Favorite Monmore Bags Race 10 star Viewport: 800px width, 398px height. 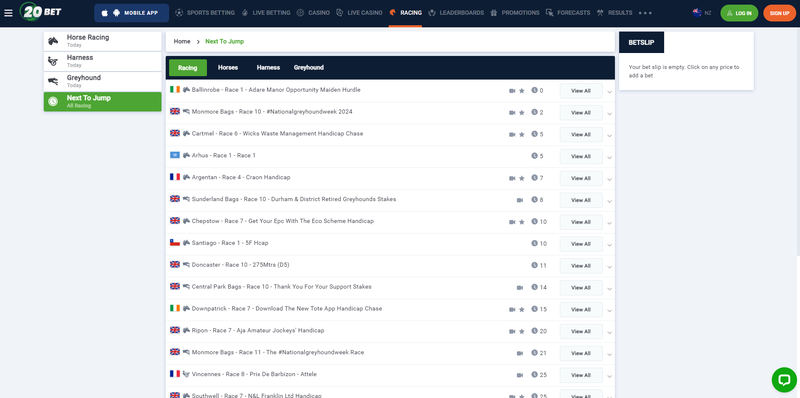[x=521, y=113]
